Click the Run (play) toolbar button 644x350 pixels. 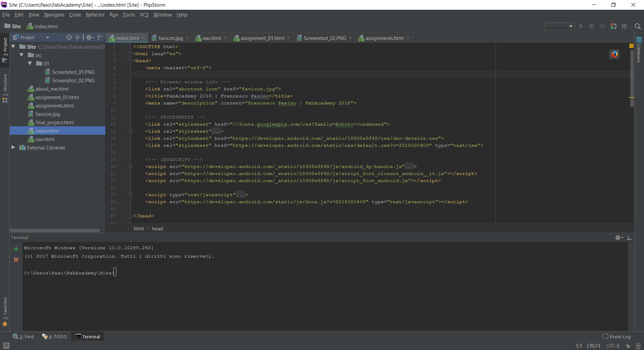pyautogui.click(x=581, y=26)
